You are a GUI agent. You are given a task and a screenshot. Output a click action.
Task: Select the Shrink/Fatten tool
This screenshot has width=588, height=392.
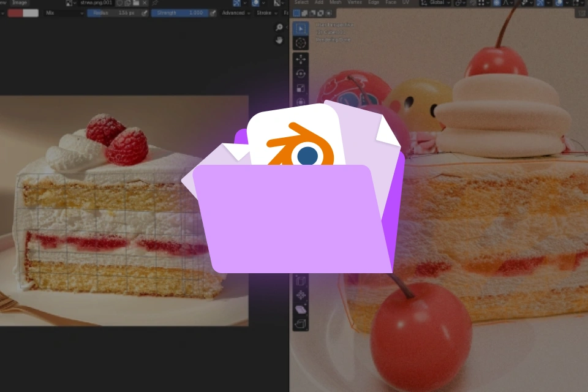(x=300, y=295)
